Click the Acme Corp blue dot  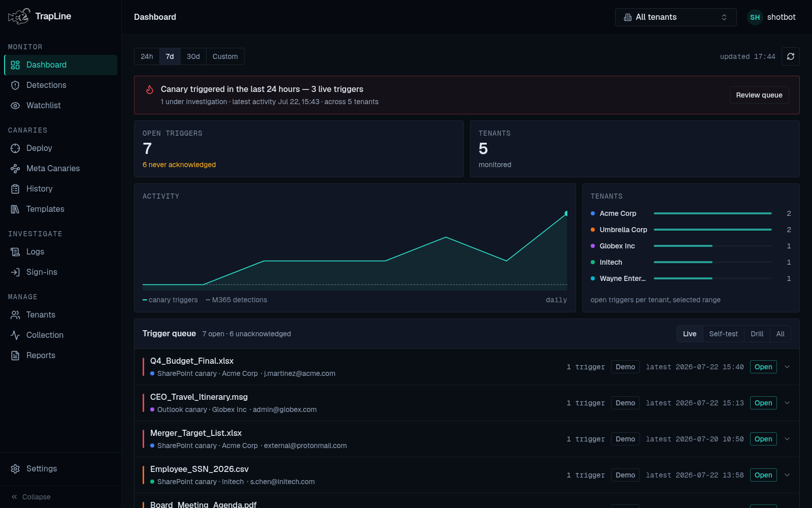click(x=593, y=213)
